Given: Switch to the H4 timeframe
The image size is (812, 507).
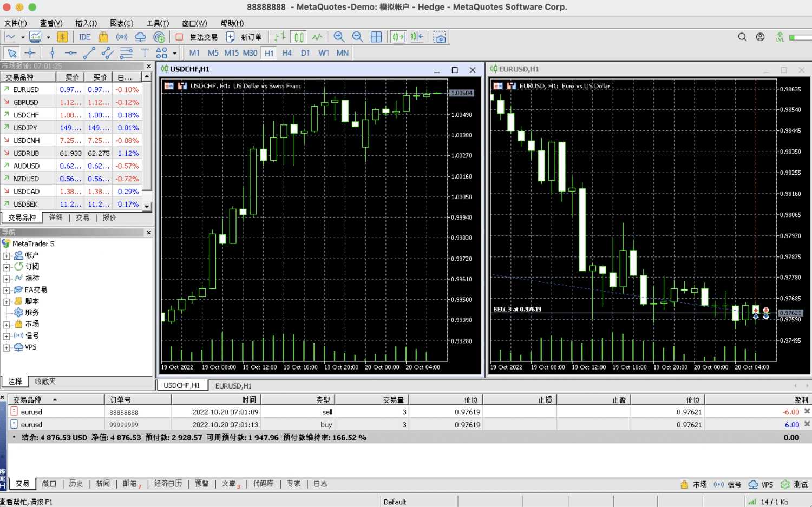Looking at the screenshot, I should pyautogui.click(x=287, y=53).
